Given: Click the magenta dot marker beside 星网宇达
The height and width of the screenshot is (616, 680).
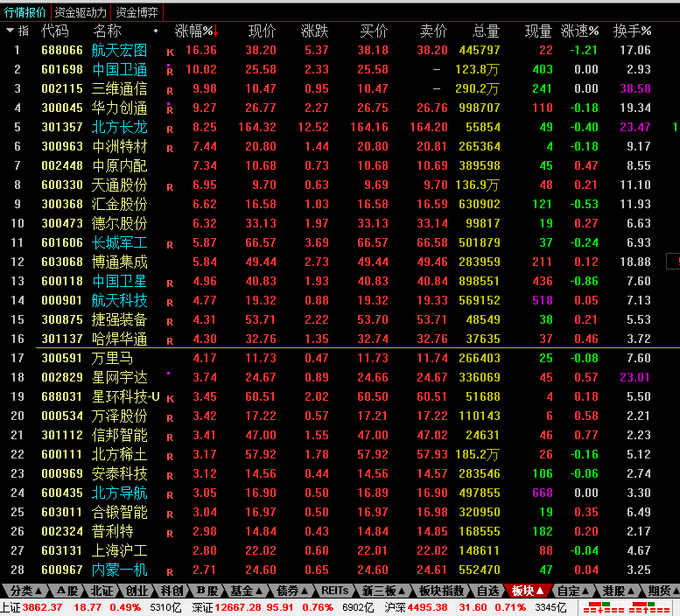Looking at the screenshot, I should tap(168, 373).
